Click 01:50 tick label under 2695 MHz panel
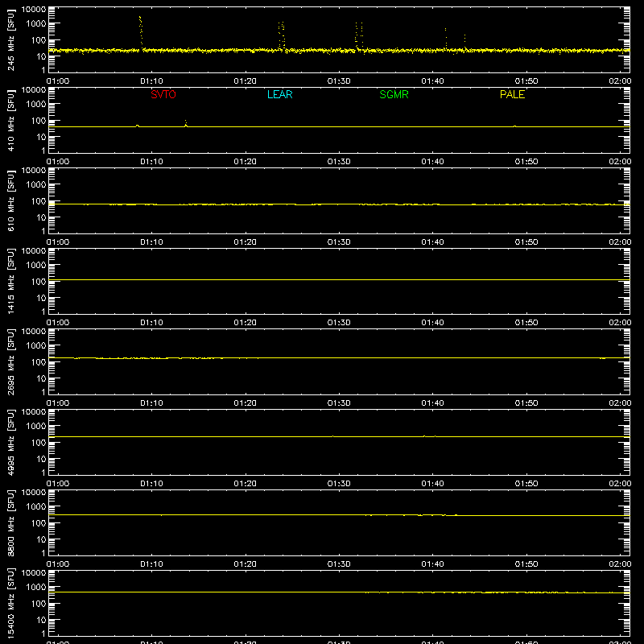644x644 pixels. click(526, 403)
